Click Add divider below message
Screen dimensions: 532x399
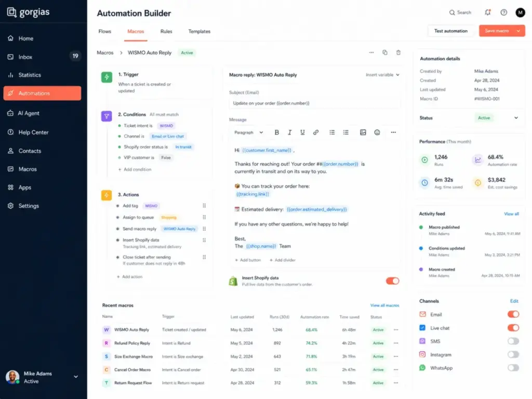click(x=283, y=260)
